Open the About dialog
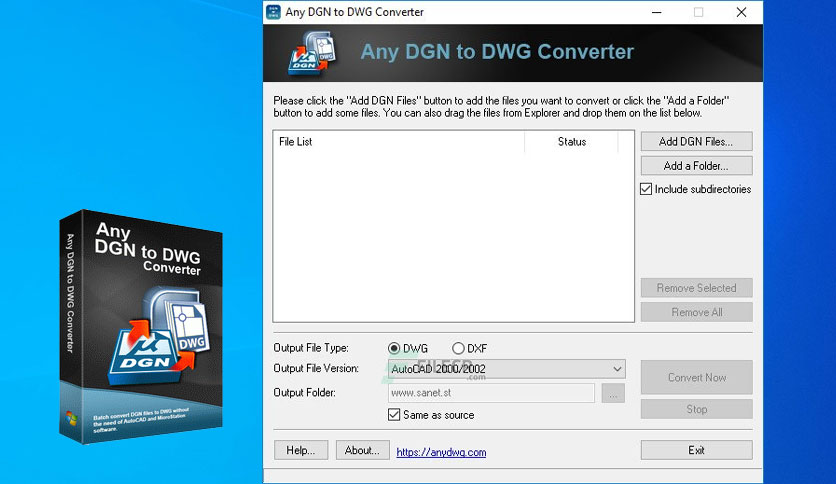836x484 pixels. (363, 450)
